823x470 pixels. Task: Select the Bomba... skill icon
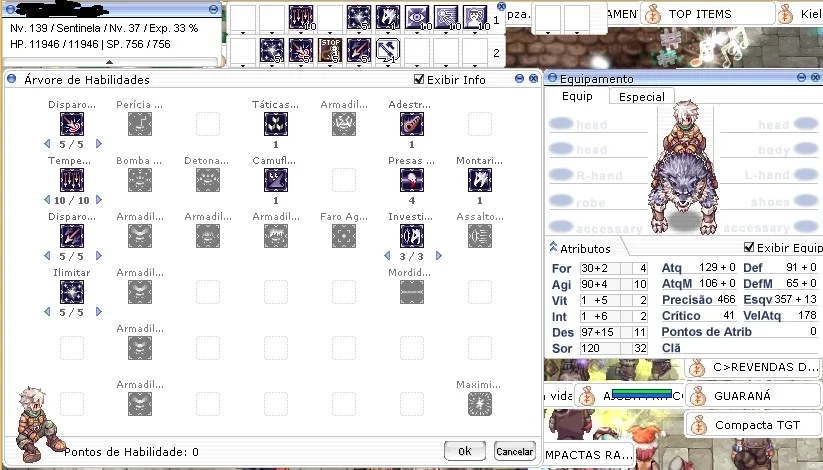[140, 180]
